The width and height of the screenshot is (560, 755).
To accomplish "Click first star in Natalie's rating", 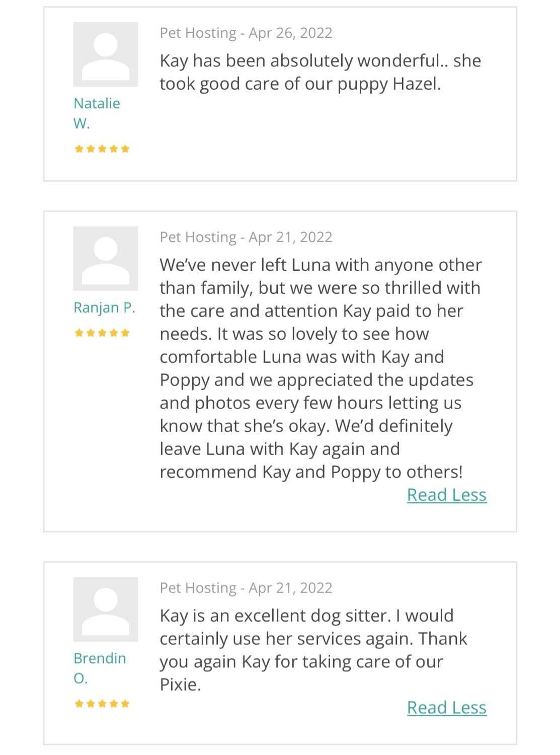I will click(79, 148).
